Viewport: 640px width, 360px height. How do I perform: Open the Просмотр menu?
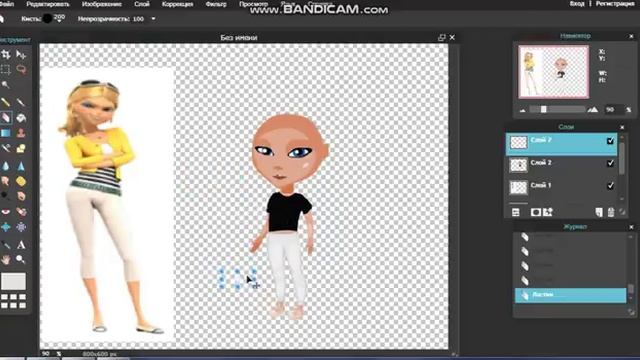[x=253, y=4]
